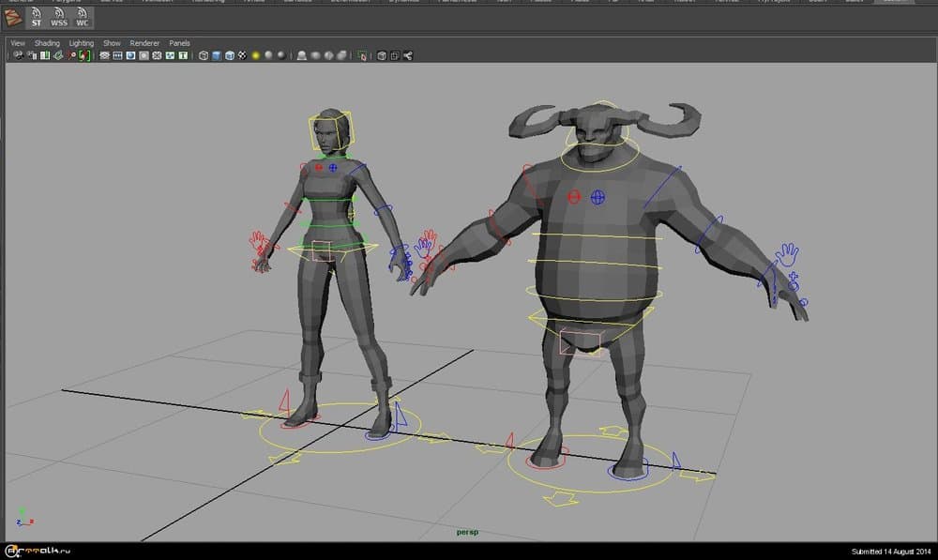Select the WC tool on the custom shelf
The image size is (938, 560).
coord(82,16)
